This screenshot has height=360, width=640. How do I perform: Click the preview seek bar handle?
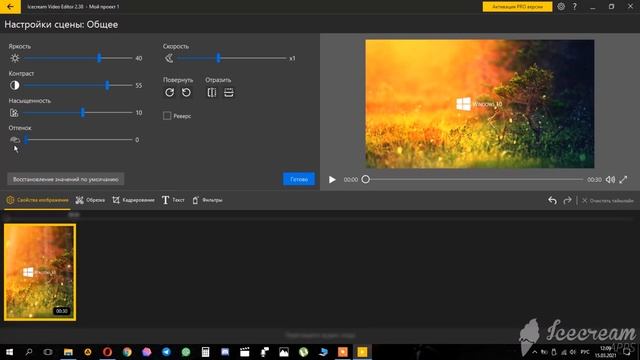point(366,180)
